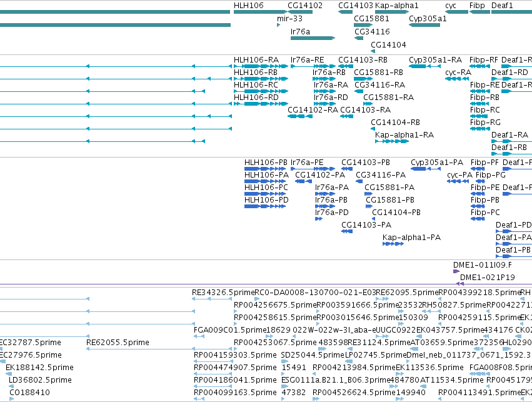Open the DME1-021P19 clone label
The width and height of the screenshot is (532, 402).
[x=487, y=278]
